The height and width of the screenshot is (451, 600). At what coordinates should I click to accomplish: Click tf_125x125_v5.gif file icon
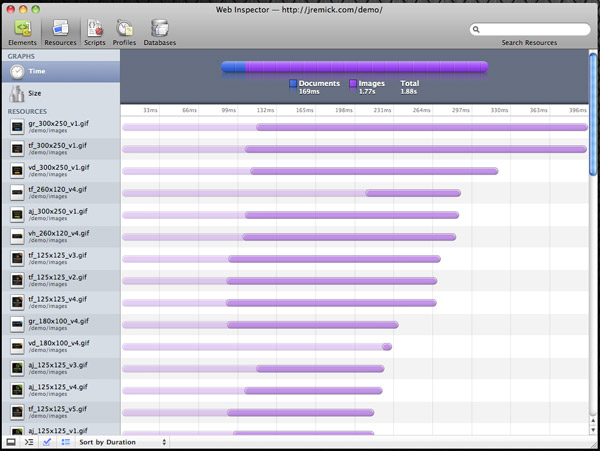tap(17, 412)
